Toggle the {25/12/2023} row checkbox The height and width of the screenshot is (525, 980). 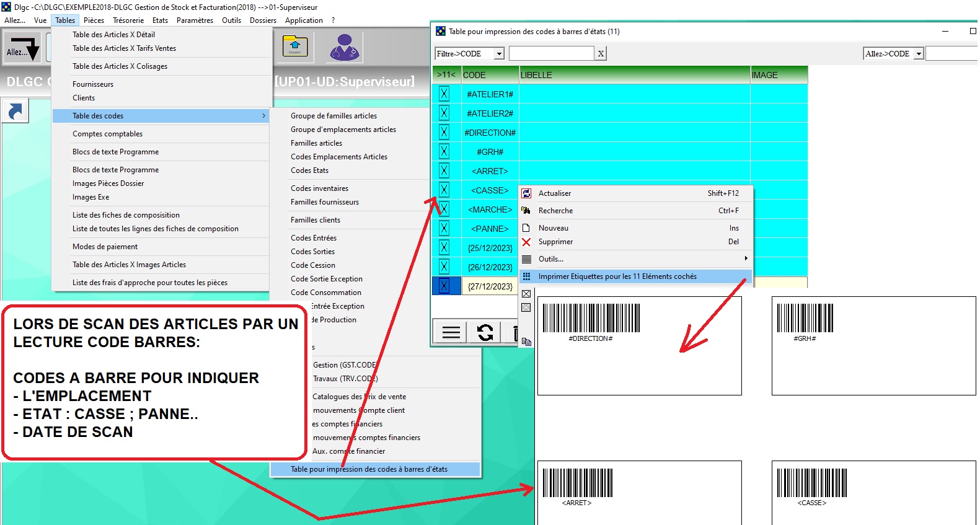click(x=444, y=248)
